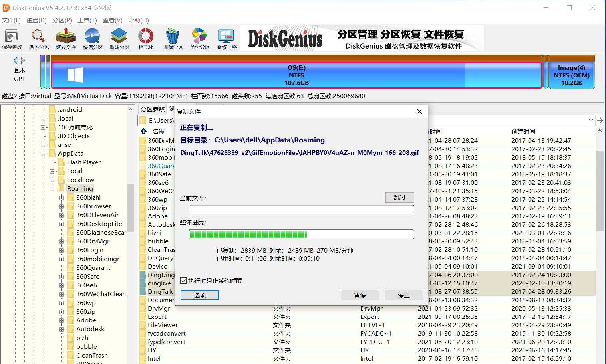Click the Quick Partition (快速分区) icon

93,39
